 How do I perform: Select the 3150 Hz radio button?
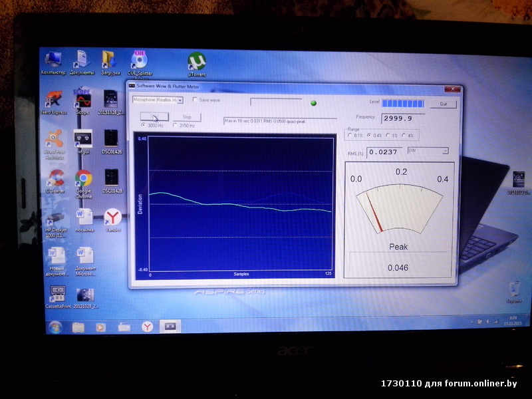(x=175, y=125)
